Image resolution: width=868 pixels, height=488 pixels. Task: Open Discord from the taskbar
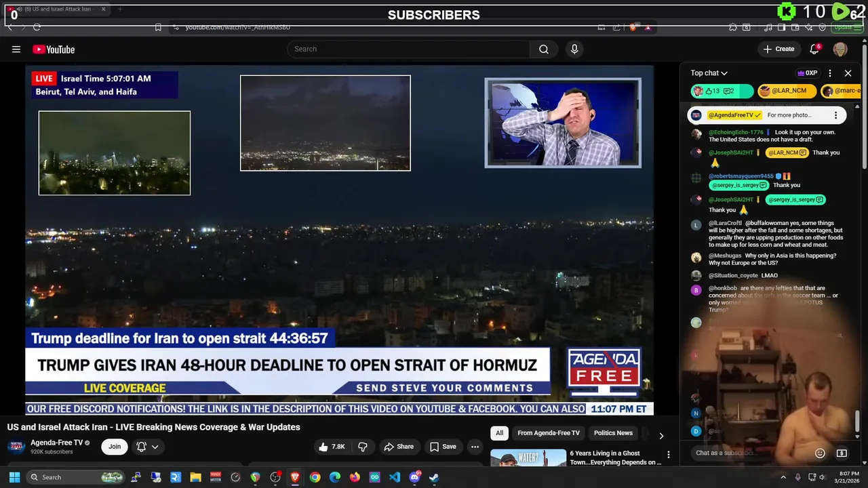[x=414, y=477]
